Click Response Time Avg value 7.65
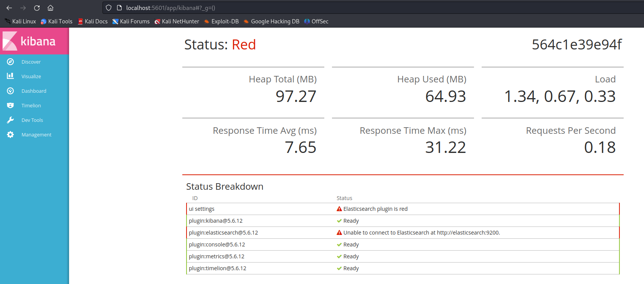 (301, 147)
